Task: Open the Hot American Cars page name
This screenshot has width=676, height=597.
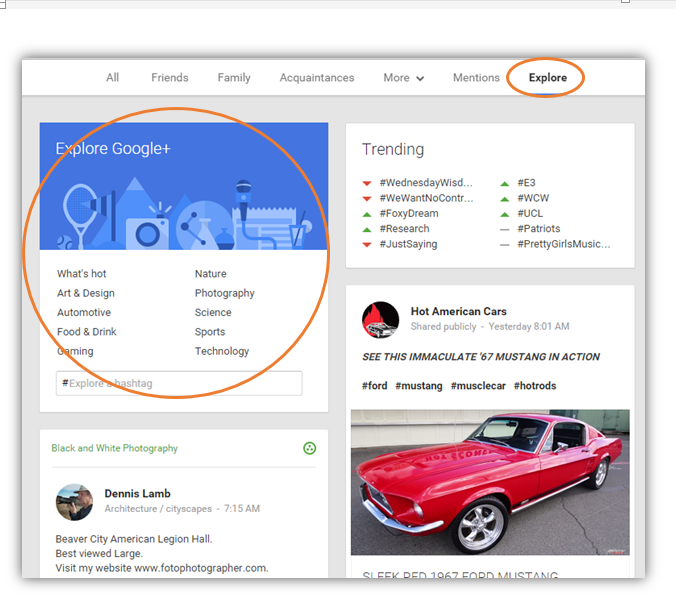Action: (458, 311)
